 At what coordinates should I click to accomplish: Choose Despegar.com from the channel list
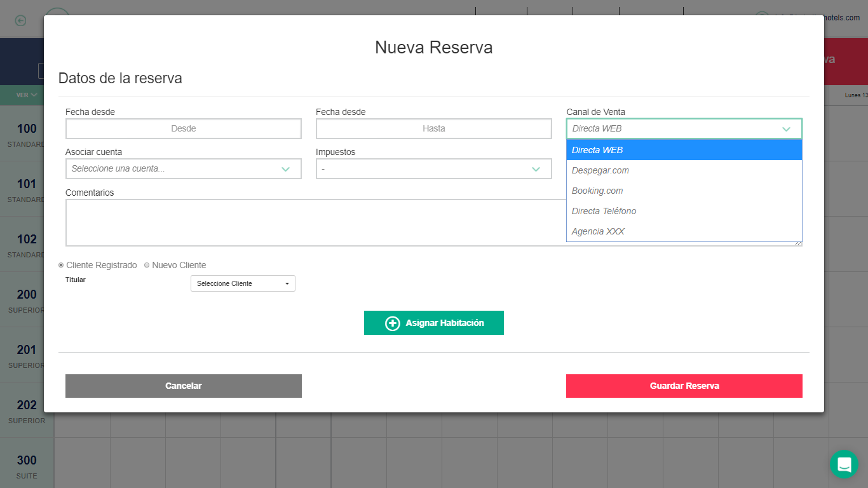(684, 170)
